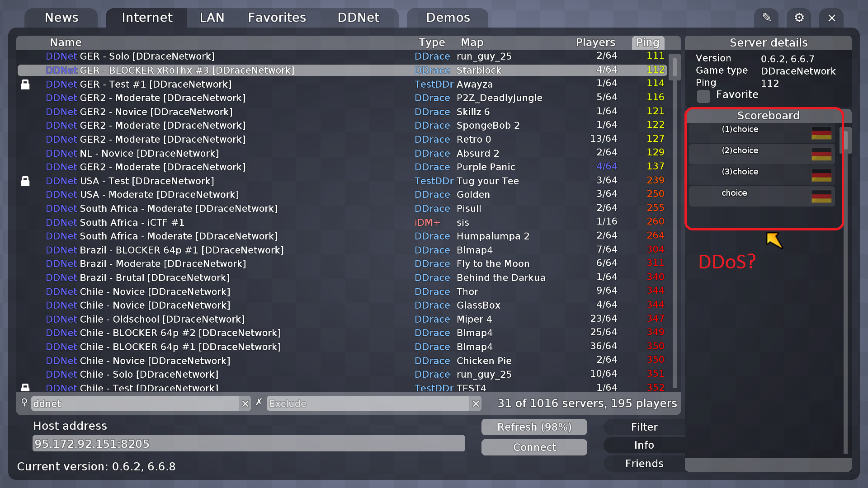This screenshot has height=488, width=868.
Task: Sort the server list by the Players column
Action: (595, 42)
